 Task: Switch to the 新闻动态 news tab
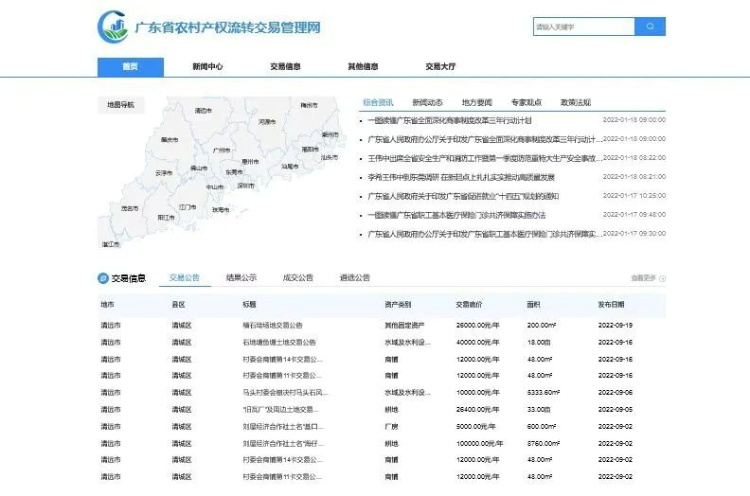click(x=427, y=102)
